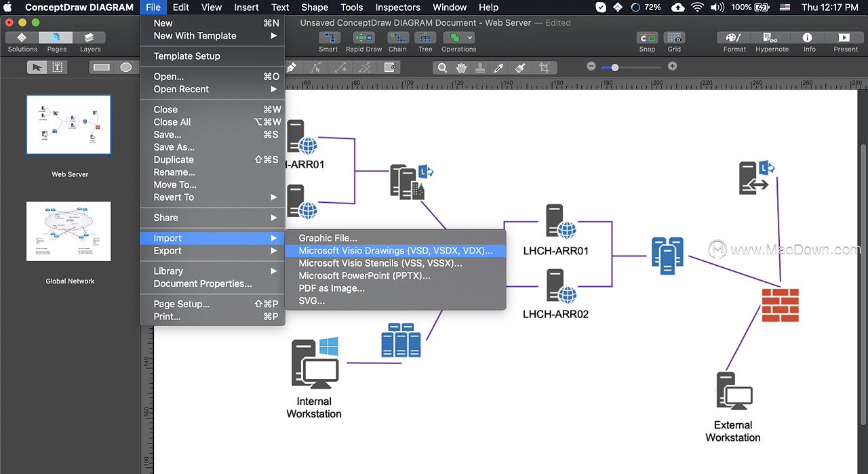Expand Open Recent submenu
Viewport: 868px width, 474px height.
212,89
